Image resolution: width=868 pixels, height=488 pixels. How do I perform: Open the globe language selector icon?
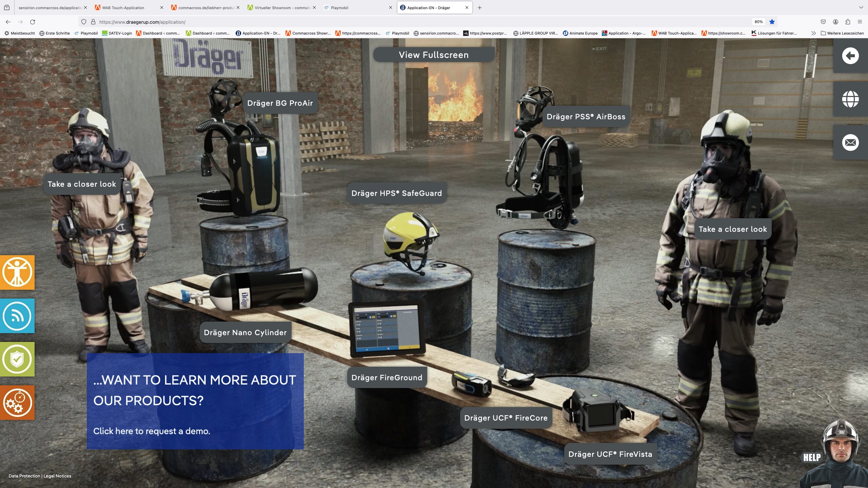point(850,99)
